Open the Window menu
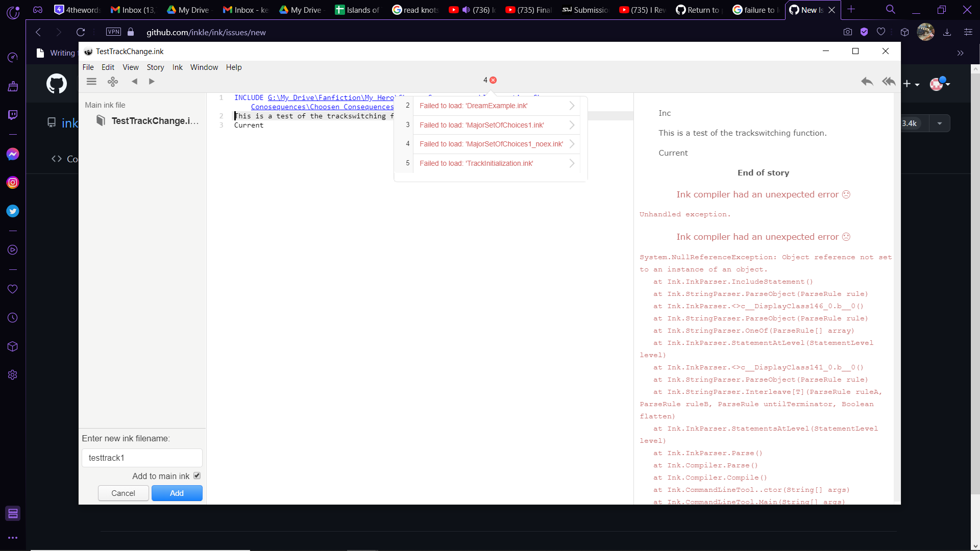Image resolution: width=980 pixels, height=551 pixels. pos(204,67)
